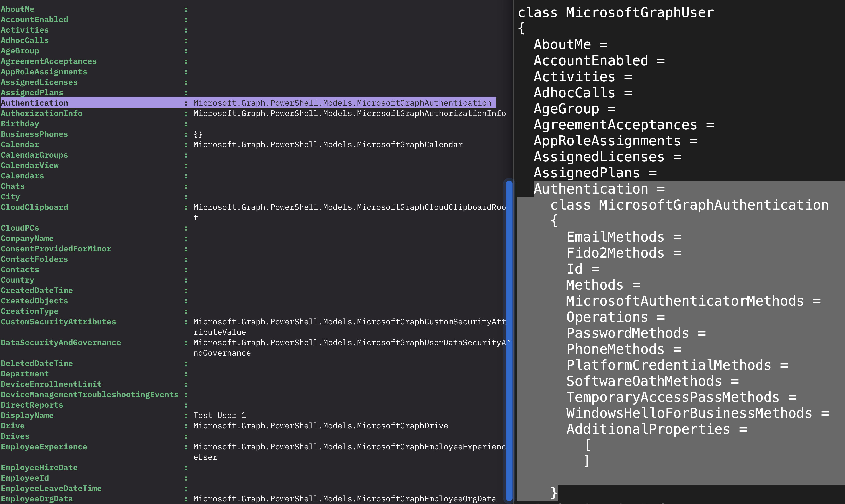Click the CustomSecurityAttributes property name
This screenshot has height=504, width=845.
point(58,322)
